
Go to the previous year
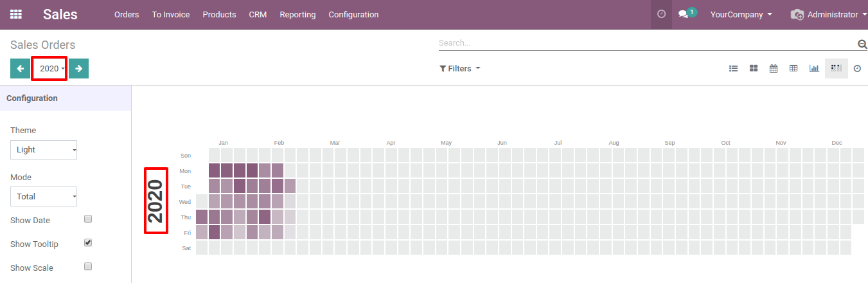21,68
